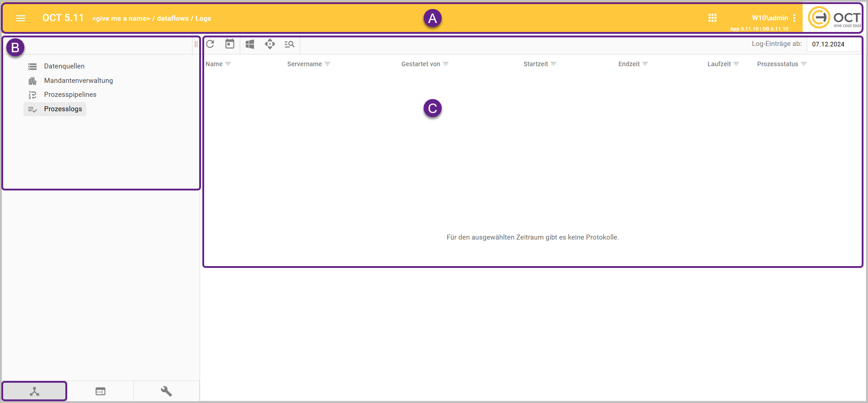Open Prozesspipelines in the sidebar

pyautogui.click(x=70, y=95)
